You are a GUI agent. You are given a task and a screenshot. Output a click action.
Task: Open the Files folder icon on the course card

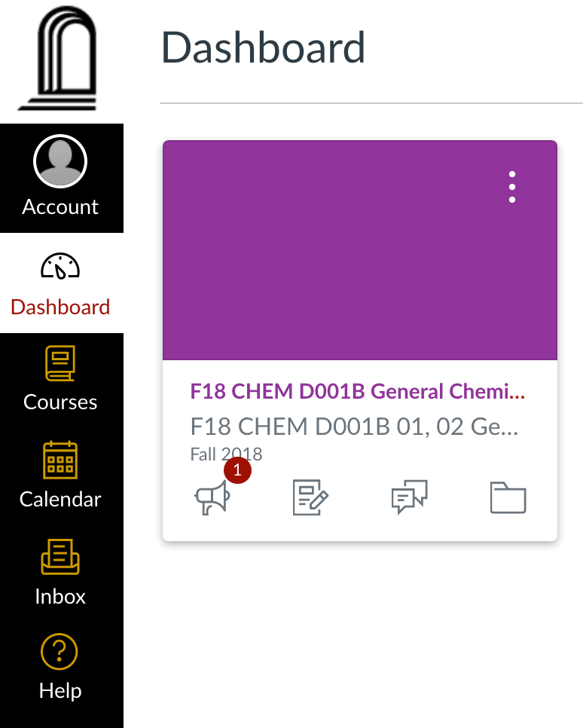(508, 497)
